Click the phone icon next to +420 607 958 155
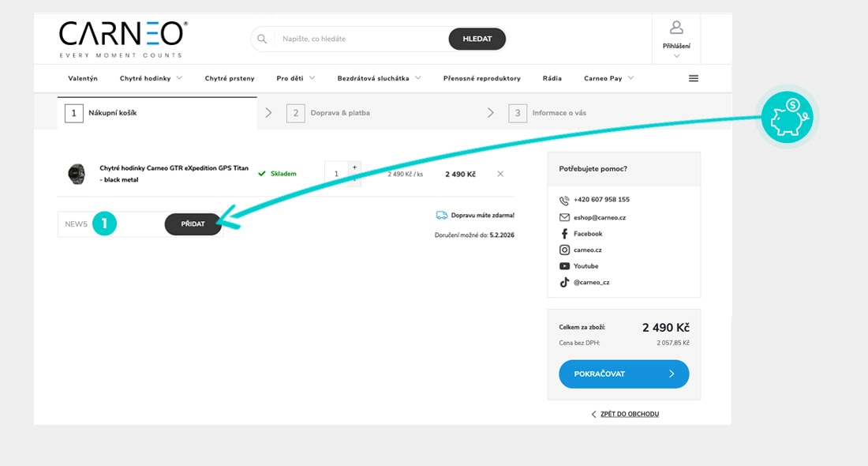Screen dimensions: 868x466 563,199
